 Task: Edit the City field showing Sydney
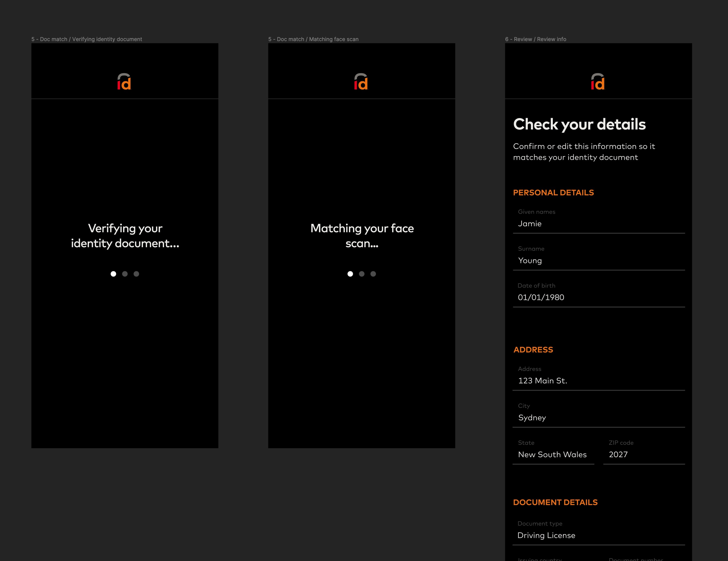pos(598,418)
